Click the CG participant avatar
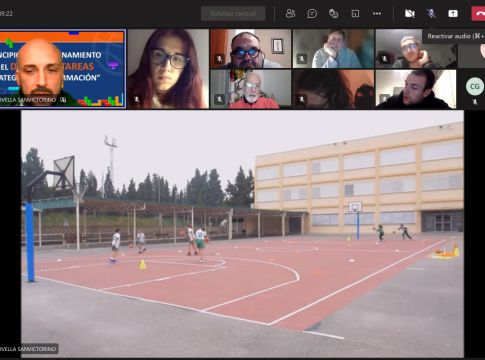The image size is (485, 360). point(475,86)
